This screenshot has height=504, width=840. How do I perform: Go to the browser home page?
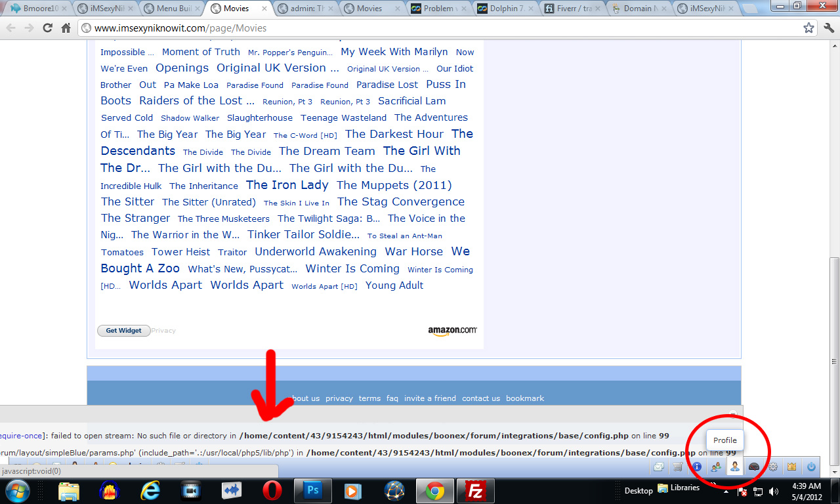coord(66,28)
